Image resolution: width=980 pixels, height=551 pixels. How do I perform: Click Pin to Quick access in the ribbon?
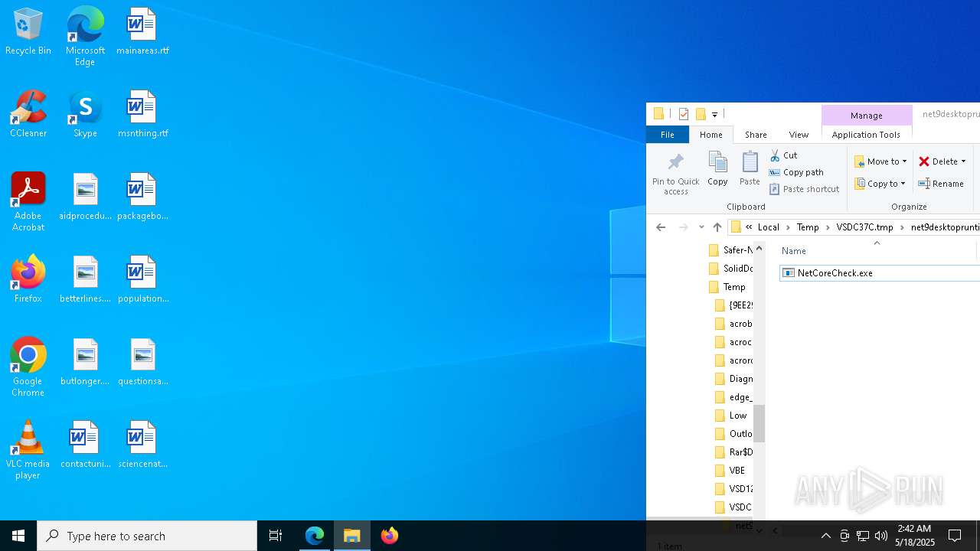click(675, 174)
